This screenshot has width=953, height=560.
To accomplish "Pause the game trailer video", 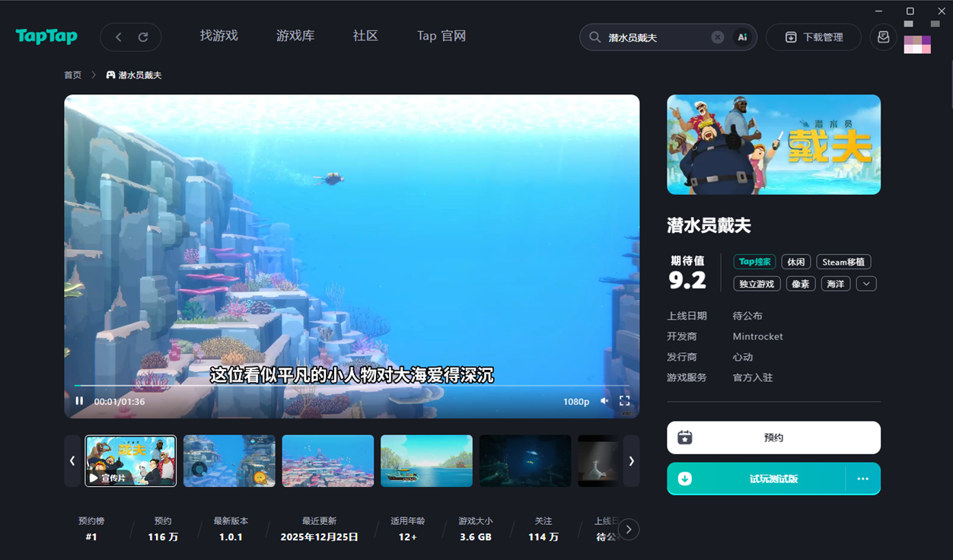I will tap(79, 400).
